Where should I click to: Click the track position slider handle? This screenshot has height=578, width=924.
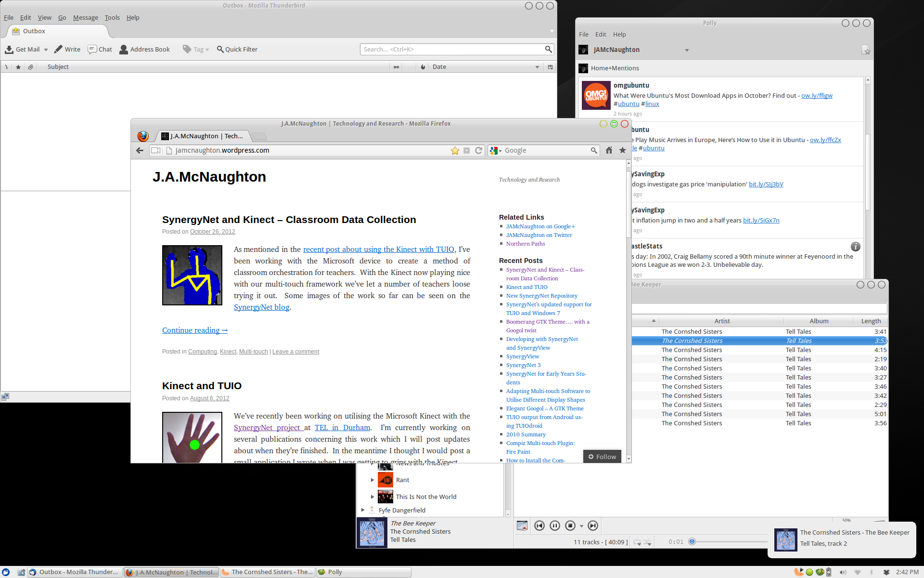[x=692, y=541]
